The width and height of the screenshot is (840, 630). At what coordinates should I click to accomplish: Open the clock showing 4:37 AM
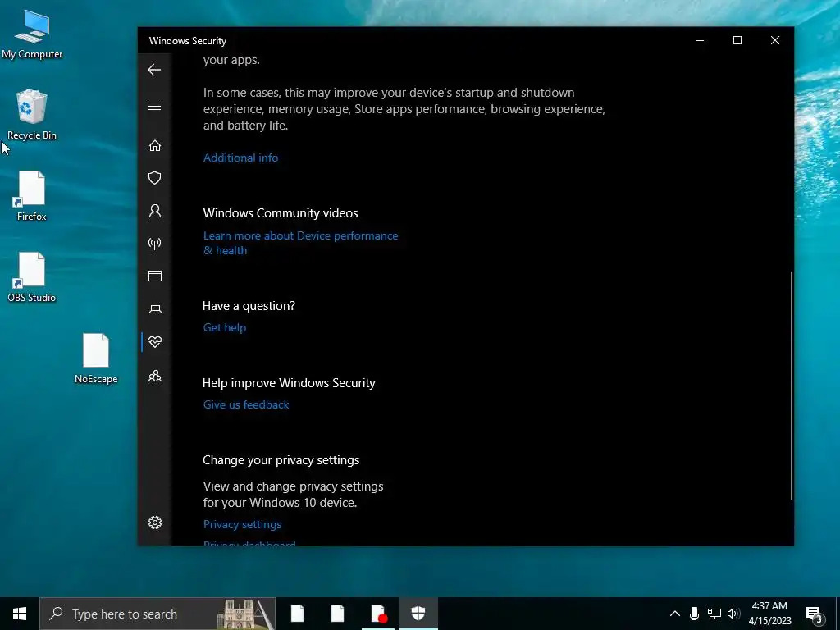(769, 614)
